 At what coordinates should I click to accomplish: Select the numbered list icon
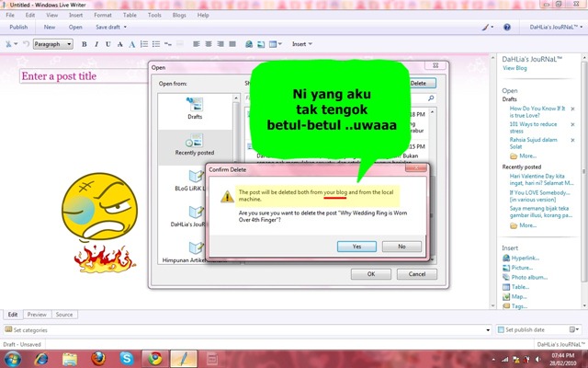[144, 44]
